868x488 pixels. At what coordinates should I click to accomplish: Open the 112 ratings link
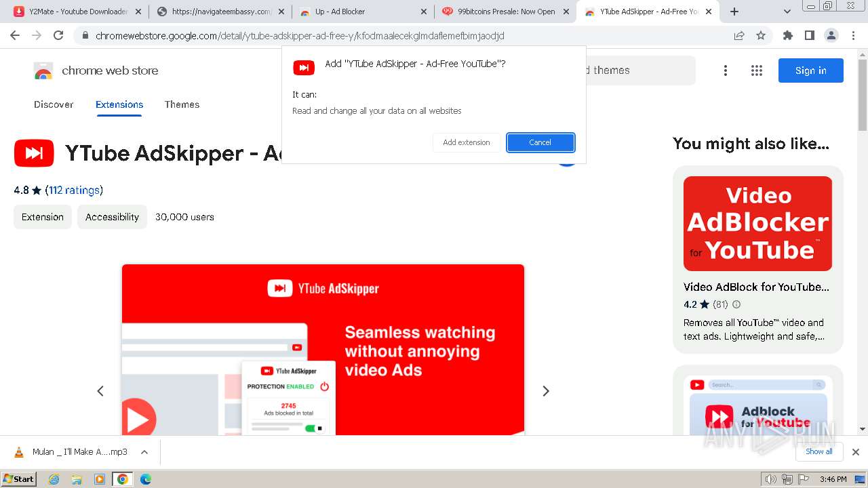74,190
